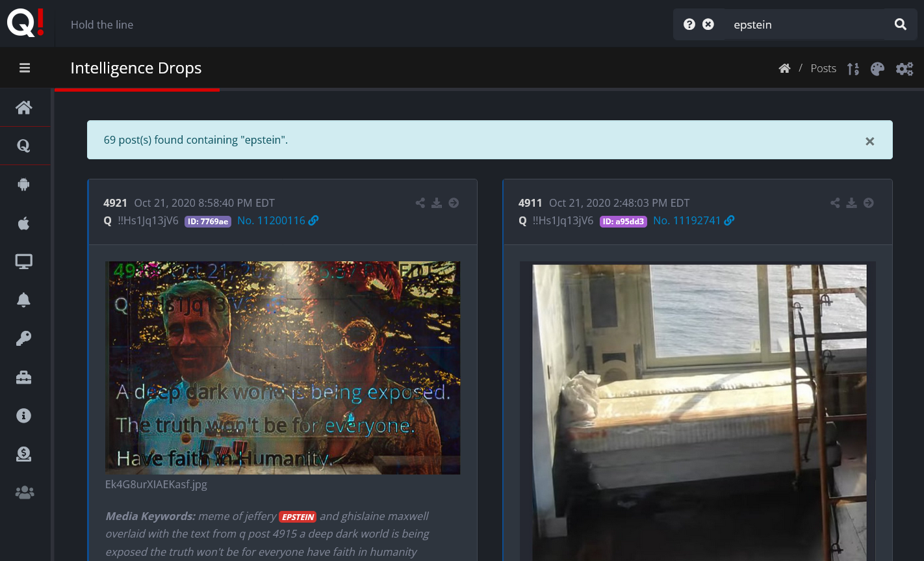Open the users group sidebar icon
Image resolution: width=924 pixels, height=561 pixels.
click(x=24, y=493)
